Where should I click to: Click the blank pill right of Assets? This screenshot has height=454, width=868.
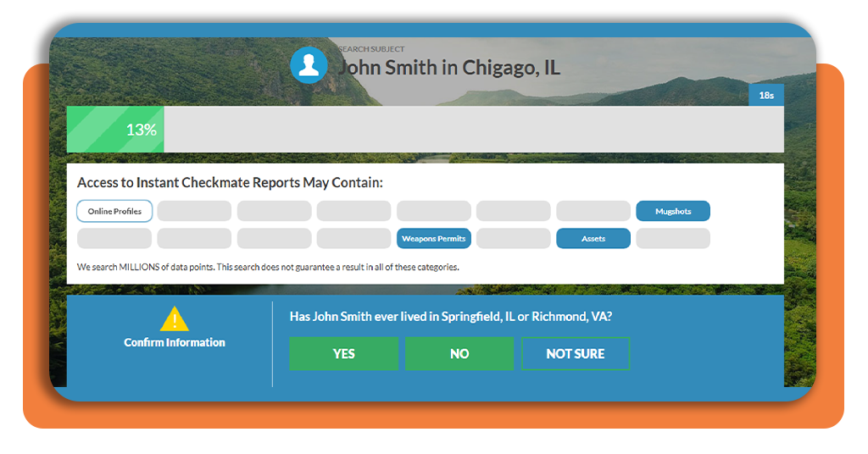tap(672, 238)
